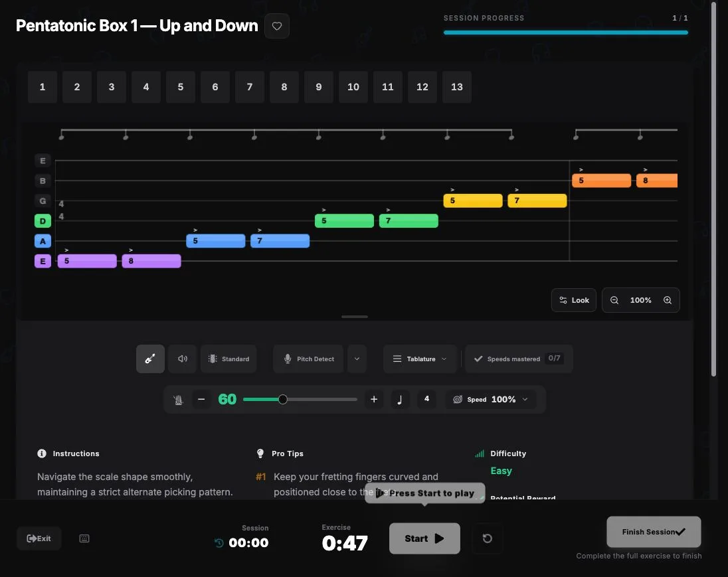728x577 pixels.
Task: Jump to measure 13
Action: coord(457,87)
